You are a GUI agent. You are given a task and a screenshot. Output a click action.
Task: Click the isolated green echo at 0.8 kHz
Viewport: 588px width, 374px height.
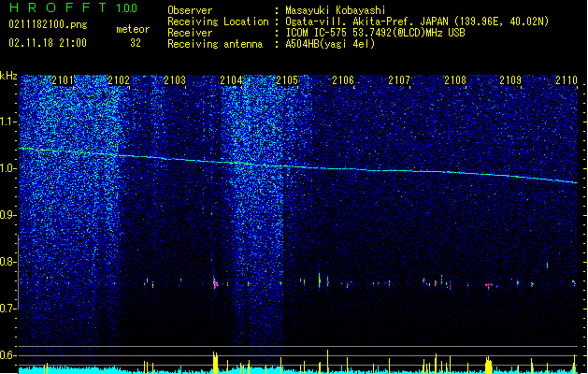pyautogui.click(x=547, y=266)
